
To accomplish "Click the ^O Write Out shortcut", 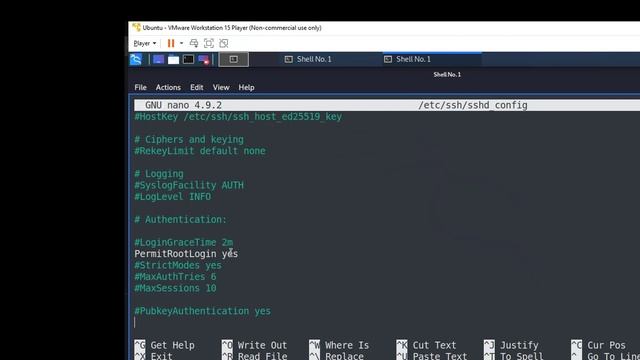I will click(255, 345).
